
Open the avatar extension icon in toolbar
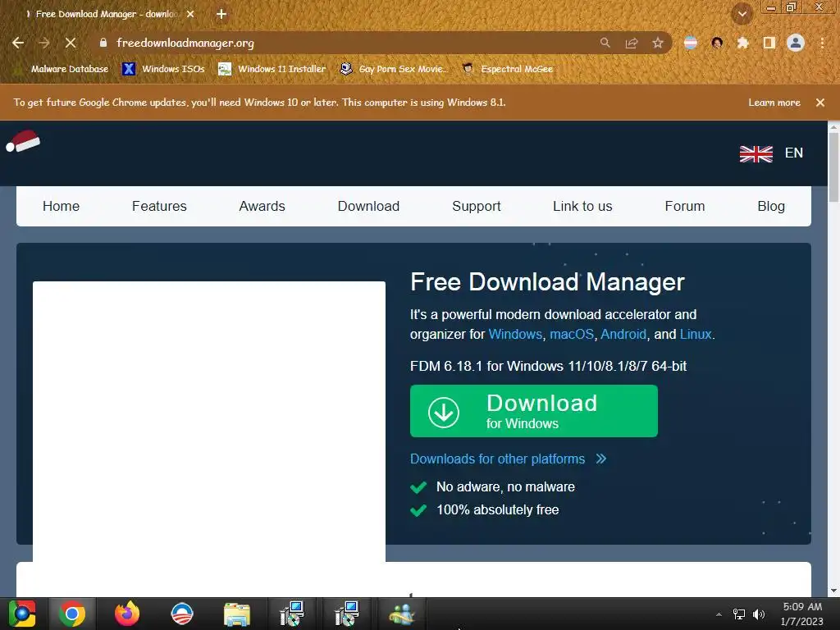tap(717, 43)
